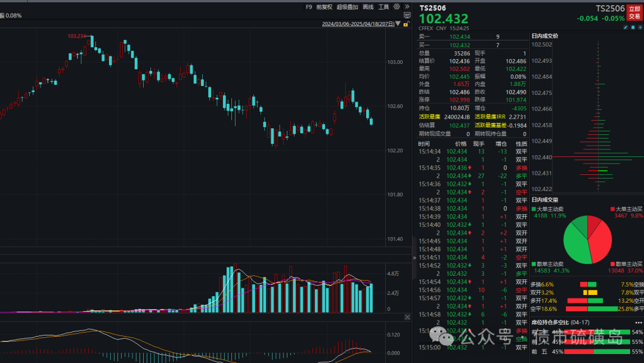Toggle the orange chart lock icon
This screenshot has height=363, width=644.
[406, 24]
